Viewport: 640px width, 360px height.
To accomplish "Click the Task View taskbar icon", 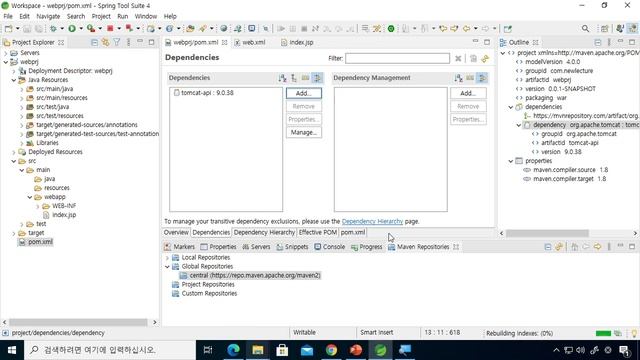I will [208, 350].
